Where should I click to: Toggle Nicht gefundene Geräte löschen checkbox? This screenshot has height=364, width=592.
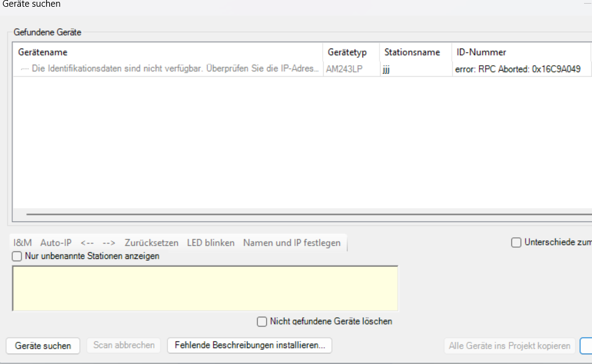262,322
